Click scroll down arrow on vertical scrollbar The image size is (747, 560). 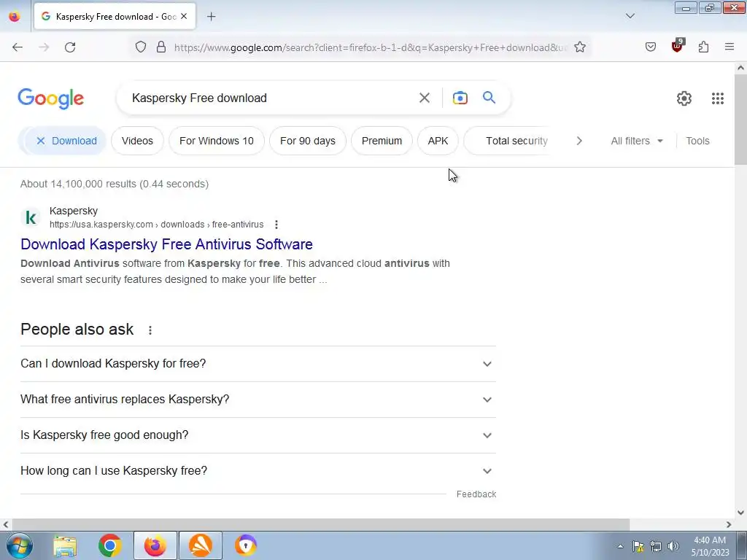(x=741, y=513)
